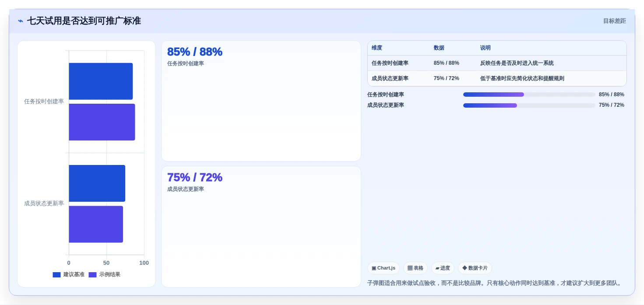The height and width of the screenshot is (305, 644).
Task: Click the 成员状态更新率 建议基准 bar
Action: pyautogui.click(x=97, y=183)
